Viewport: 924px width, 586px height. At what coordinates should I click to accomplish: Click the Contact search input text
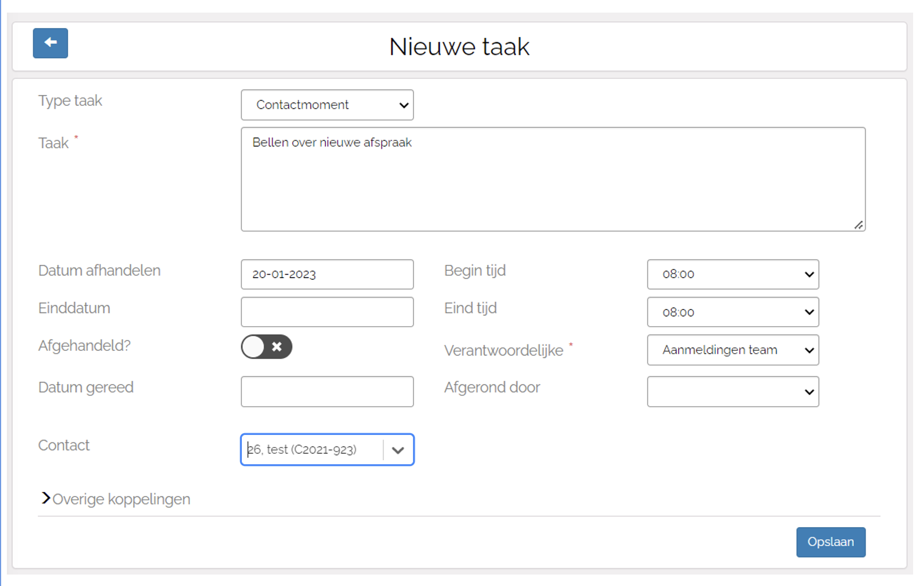pos(309,450)
